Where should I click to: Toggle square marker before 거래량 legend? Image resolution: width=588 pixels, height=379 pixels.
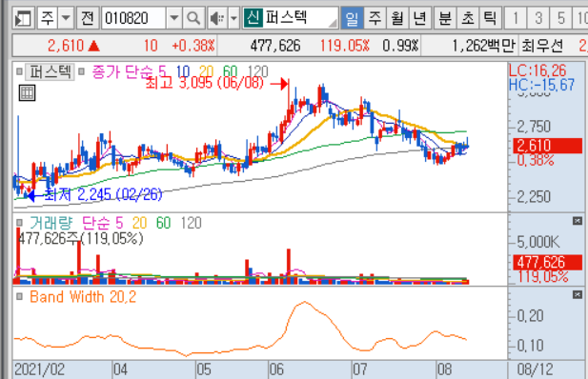pos(19,223)
